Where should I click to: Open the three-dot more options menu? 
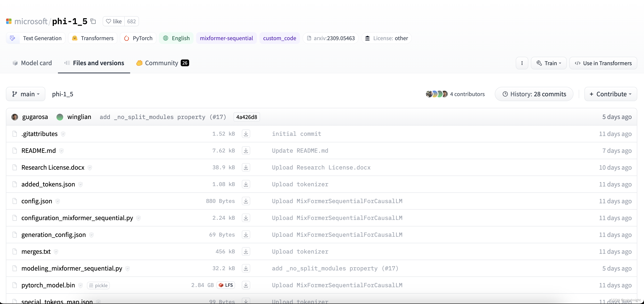click(522, 63)
